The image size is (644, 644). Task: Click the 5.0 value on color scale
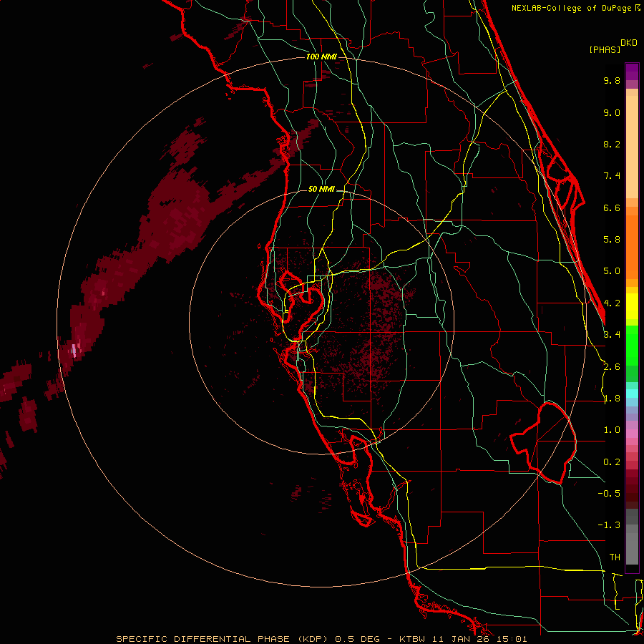pos(612,271)
